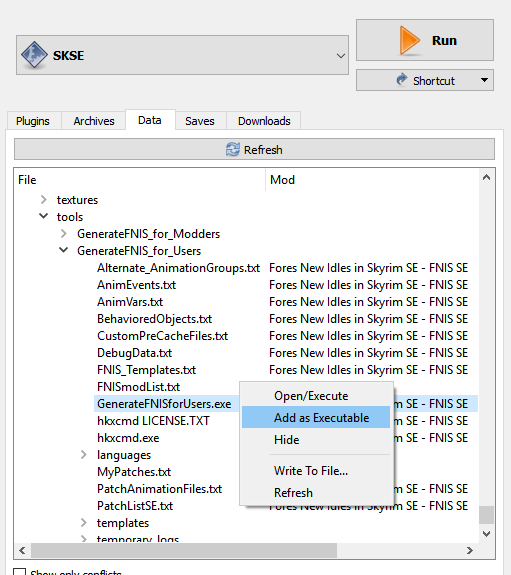Select AnimEvents.txt file
Screen dimensions: 511x575
click(x=136, y=285)
